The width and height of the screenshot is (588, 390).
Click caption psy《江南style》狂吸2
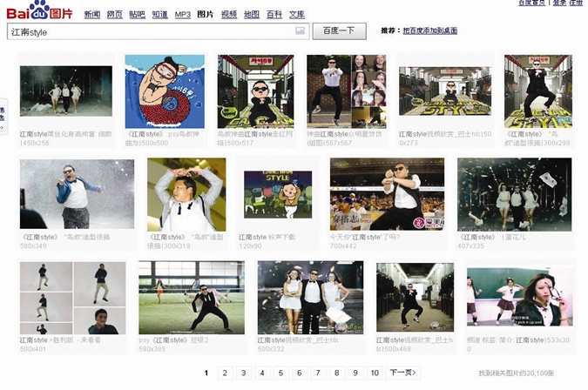click(173, 340)
